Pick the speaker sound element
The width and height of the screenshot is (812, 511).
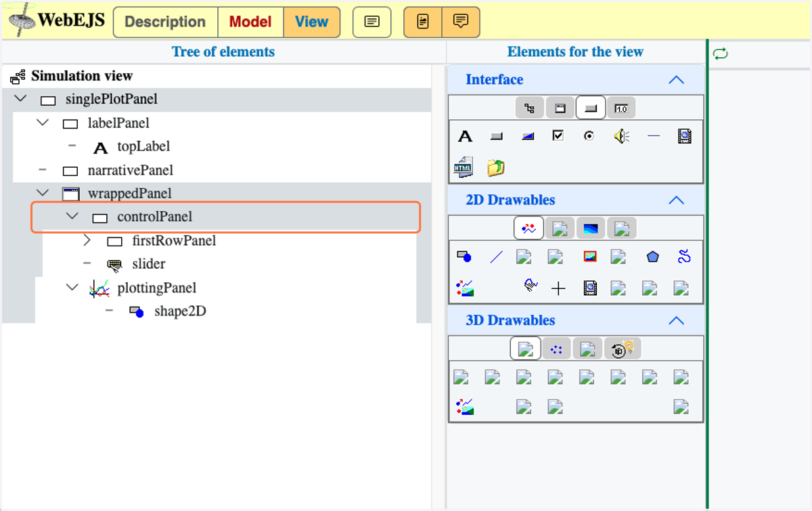click(x=622, y=136)
